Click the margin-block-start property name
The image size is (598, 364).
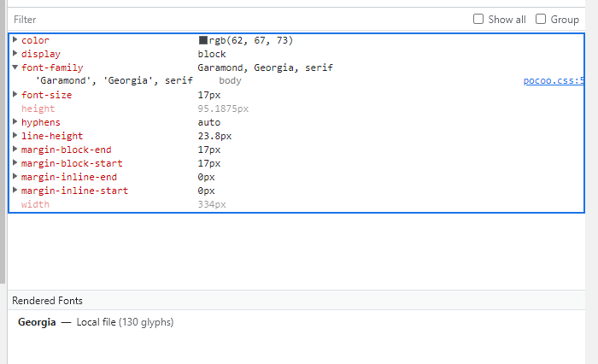(72, 164)
